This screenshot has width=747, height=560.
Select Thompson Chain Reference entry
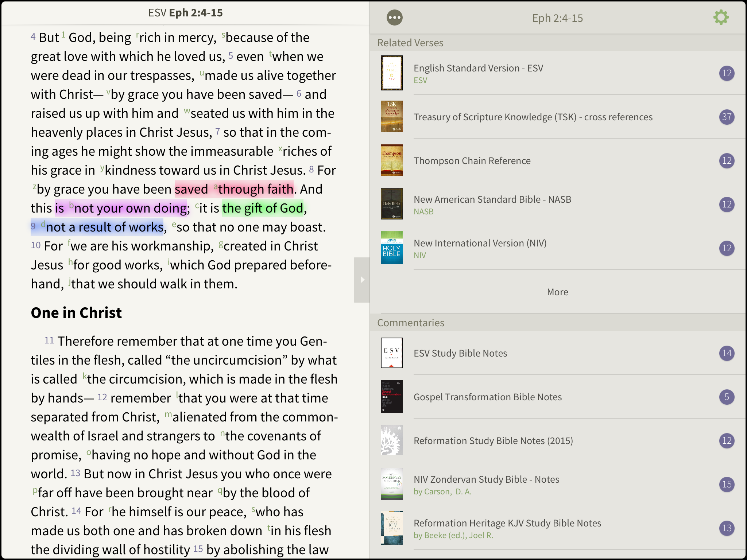558,160
